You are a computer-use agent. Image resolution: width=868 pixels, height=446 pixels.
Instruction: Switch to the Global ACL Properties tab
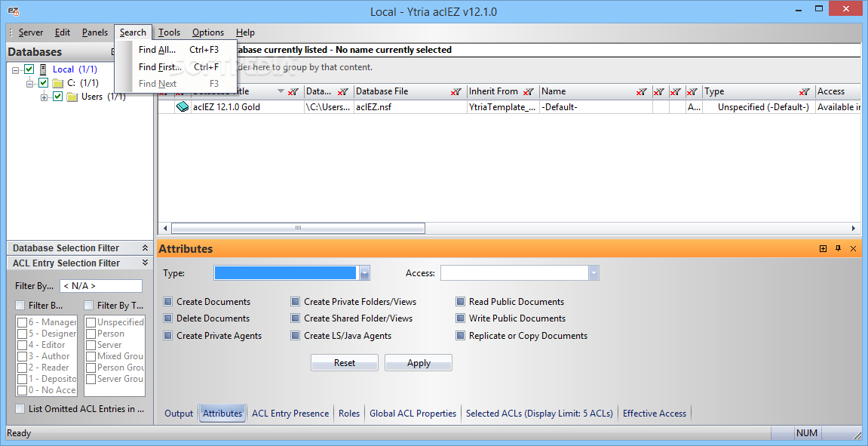click(413, 414)
